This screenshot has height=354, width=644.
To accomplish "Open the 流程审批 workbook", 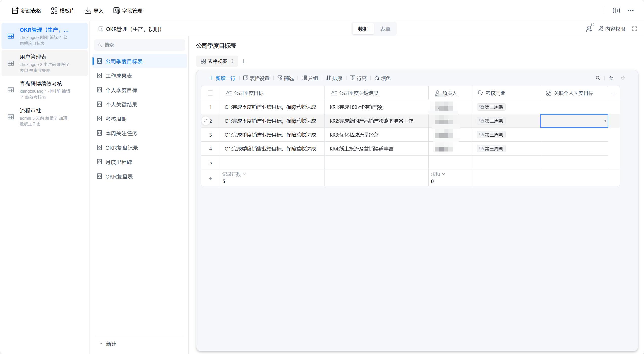I will (44, 117).
